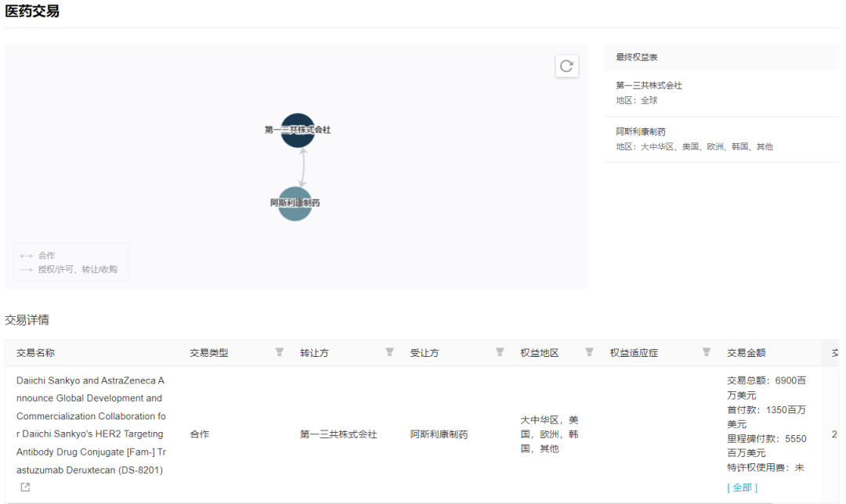Open the Daiichi Sankyo and AstraZeneca deal title

click(x=91, y=425)
